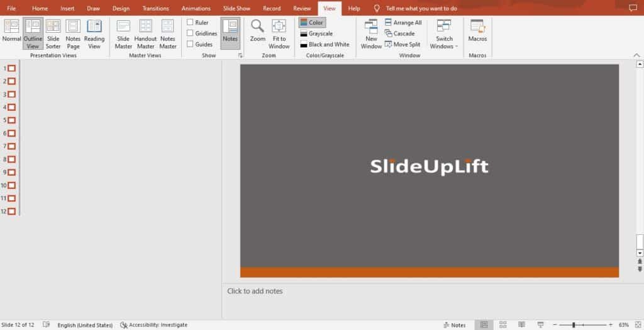Open a New Window
Viewport: 644px width, 330px height.
371,33
